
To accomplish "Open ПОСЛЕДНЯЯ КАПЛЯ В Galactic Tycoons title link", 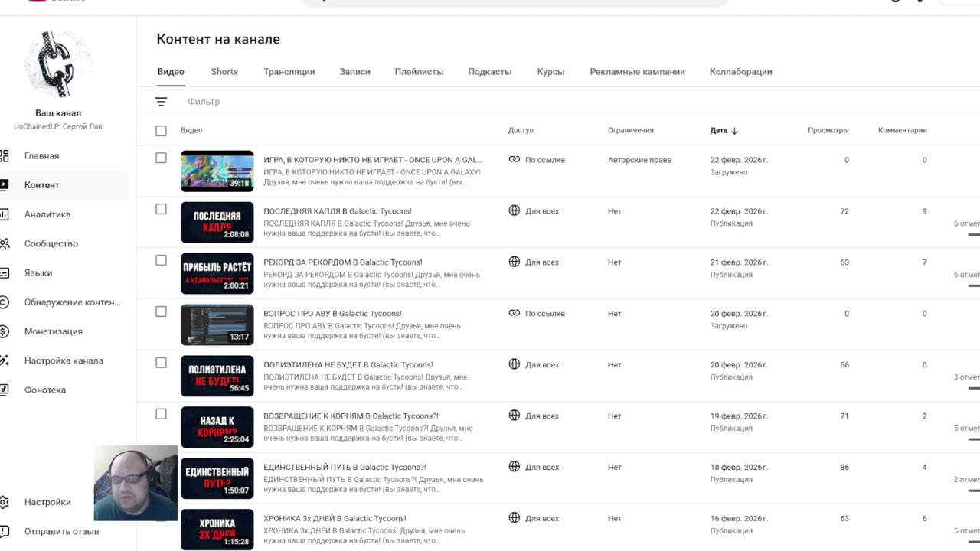I will coord(338,211).
